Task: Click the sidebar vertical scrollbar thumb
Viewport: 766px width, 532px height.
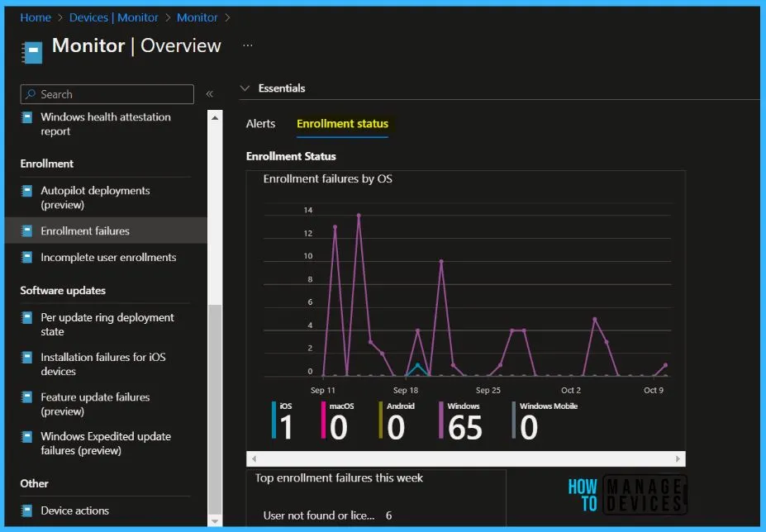Action: pos(215,410)
